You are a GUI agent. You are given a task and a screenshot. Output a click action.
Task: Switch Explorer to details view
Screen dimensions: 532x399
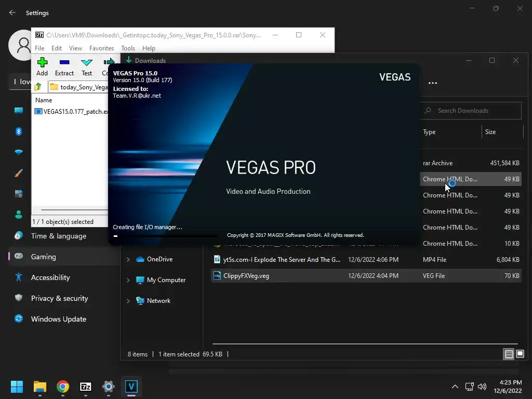(509, 354)
